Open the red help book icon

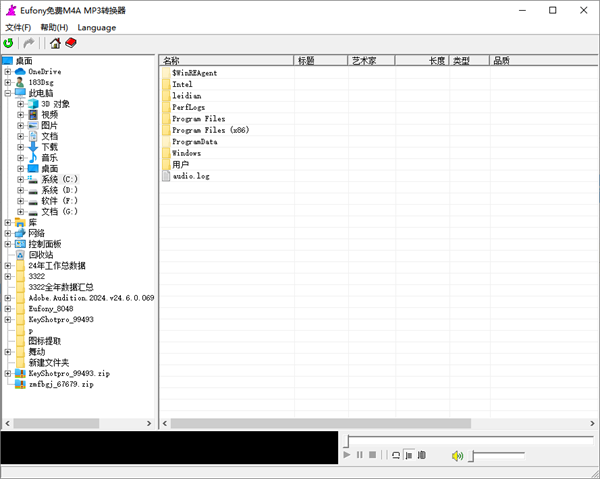pos(71,43)
